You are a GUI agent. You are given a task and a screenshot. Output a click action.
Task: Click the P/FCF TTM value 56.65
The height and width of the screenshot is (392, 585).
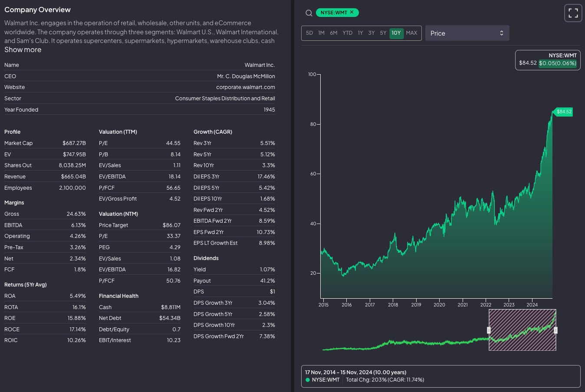tap(173, 188)
